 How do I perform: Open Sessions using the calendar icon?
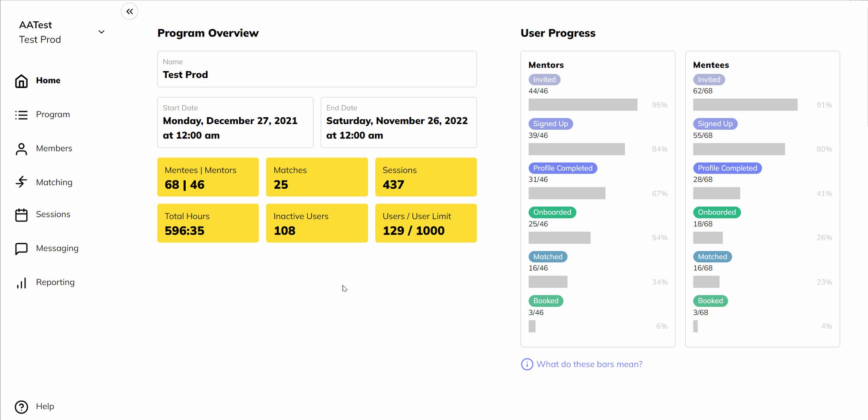21,215
